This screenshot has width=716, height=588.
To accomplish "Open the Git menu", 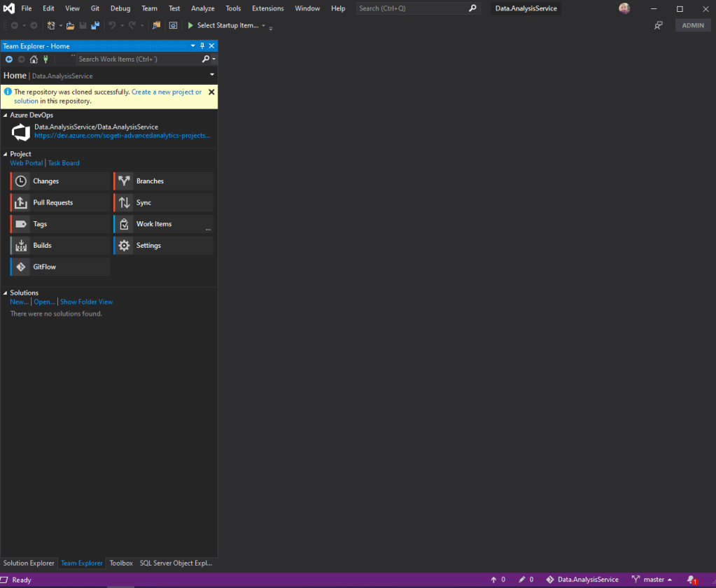I will click(x=95, y=8).
